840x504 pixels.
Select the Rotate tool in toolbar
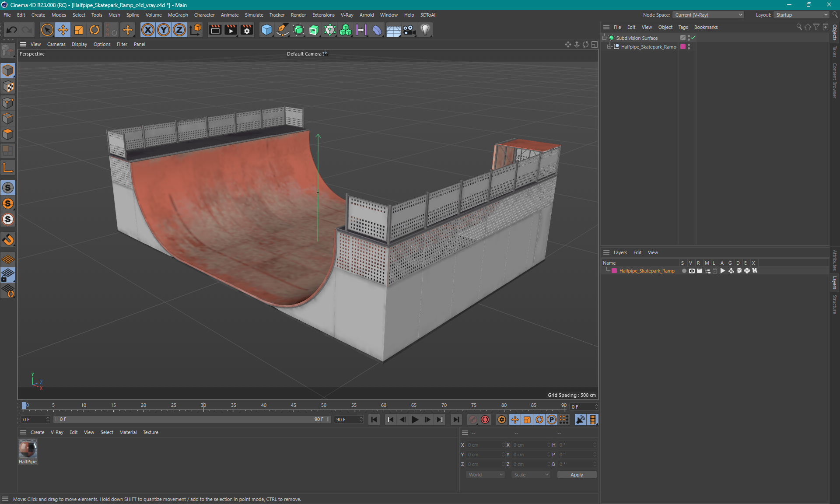pos(94,30)
